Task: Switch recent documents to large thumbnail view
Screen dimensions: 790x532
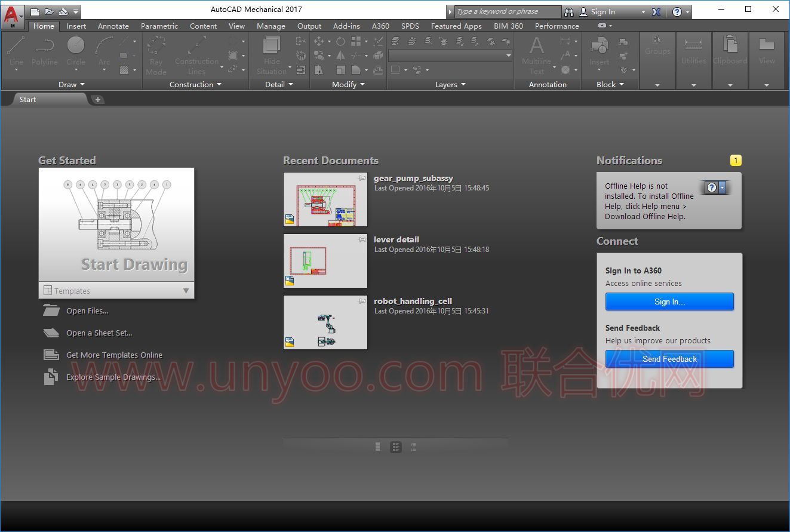Action: tap(378, 447)
